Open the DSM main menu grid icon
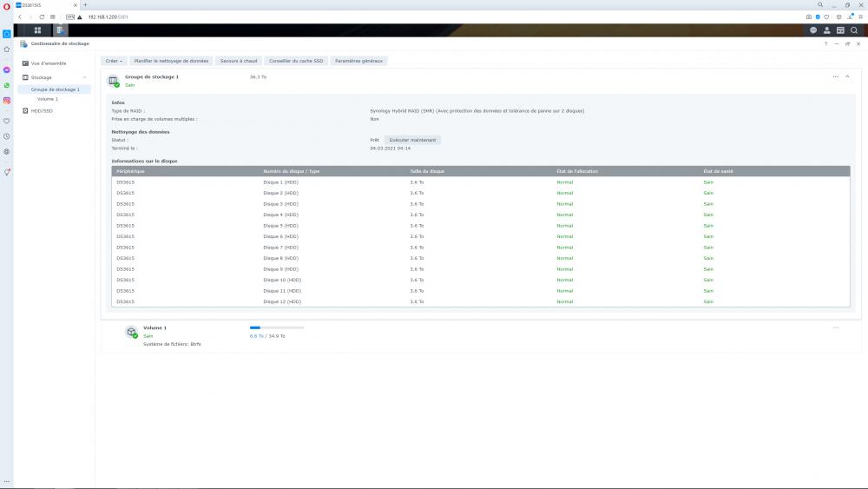 (37, 30)
